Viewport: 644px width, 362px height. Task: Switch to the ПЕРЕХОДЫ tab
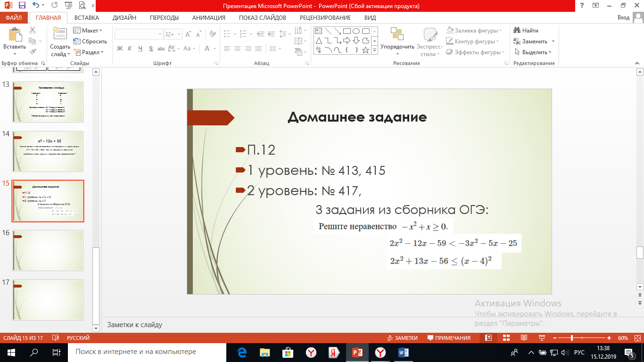[164, 17]
